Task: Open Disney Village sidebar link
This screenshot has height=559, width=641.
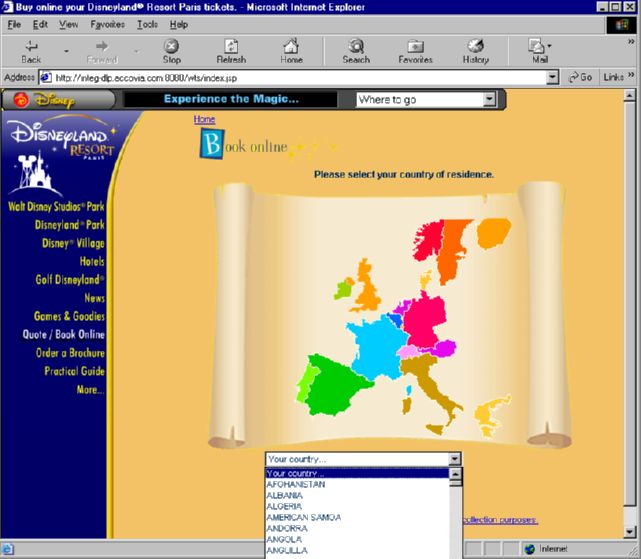Action: 73,243
